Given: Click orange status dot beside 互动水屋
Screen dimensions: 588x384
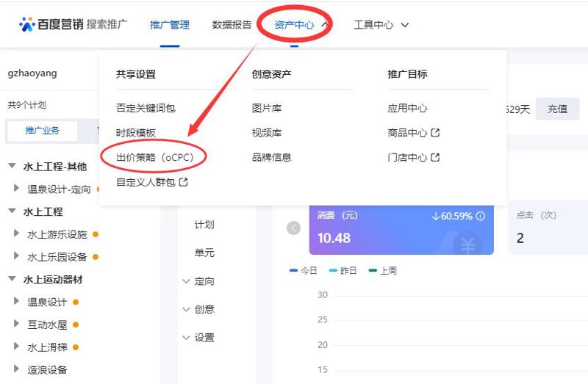Looking at the screenshot, I should coord(76,325).
